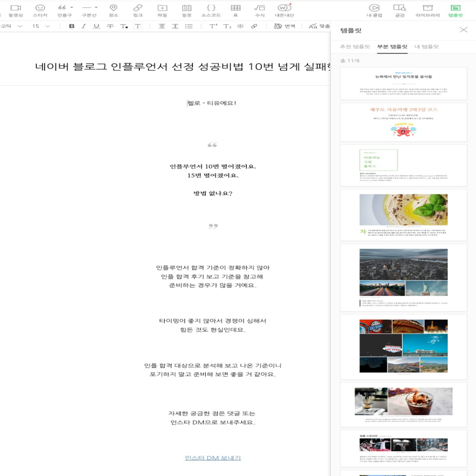Toggle underline formatting
The height and width of the screenshot is (476, 476).
click(x=97, y=26)
